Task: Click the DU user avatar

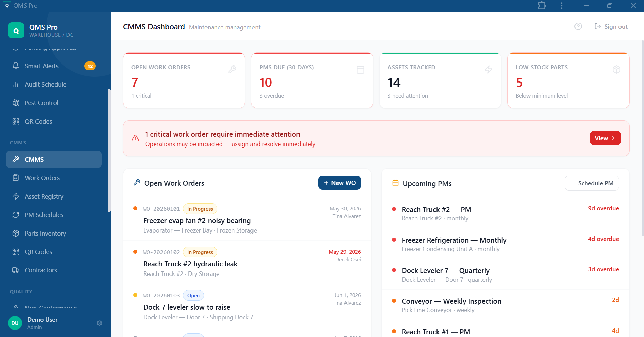Action: tap(15, 323)
